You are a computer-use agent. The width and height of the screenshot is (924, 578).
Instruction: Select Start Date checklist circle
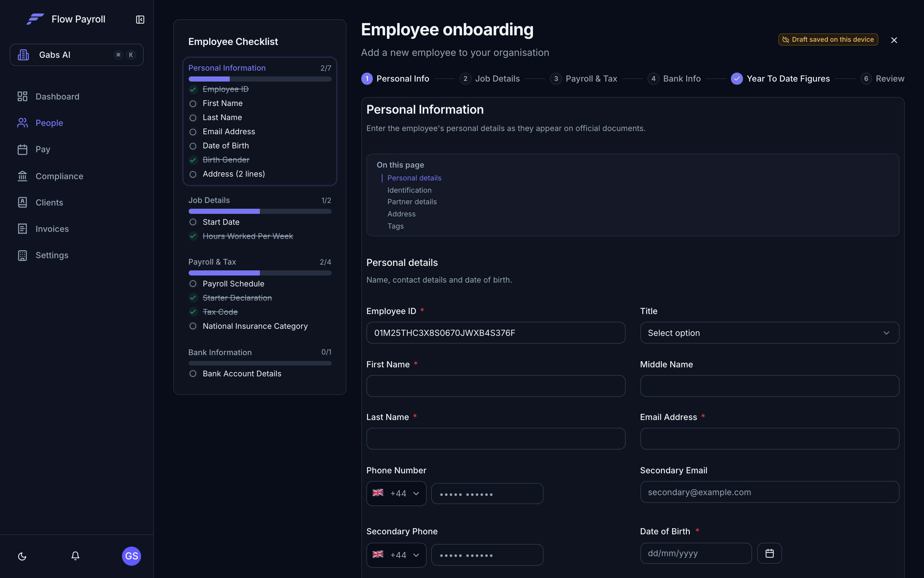(193, 222)
